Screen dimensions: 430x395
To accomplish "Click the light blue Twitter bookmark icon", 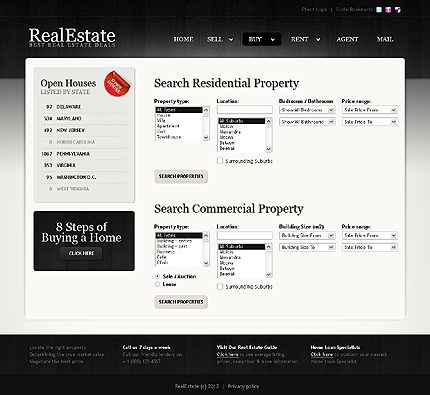I will (x=379, y=10).
